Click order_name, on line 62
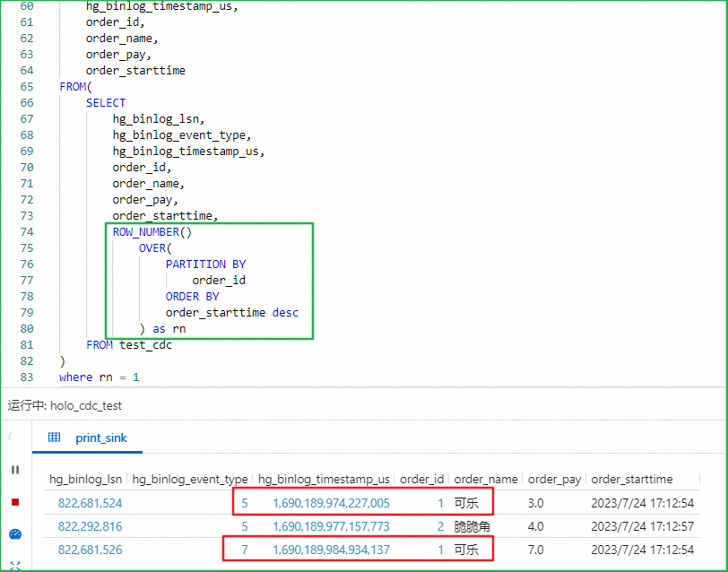Screen dimensions: 728x572 point(122,38)
